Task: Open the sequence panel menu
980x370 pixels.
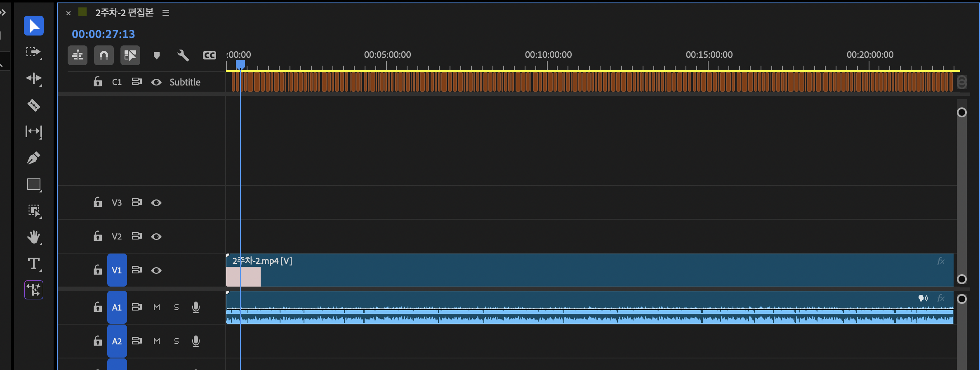Action: pos(166,13)
